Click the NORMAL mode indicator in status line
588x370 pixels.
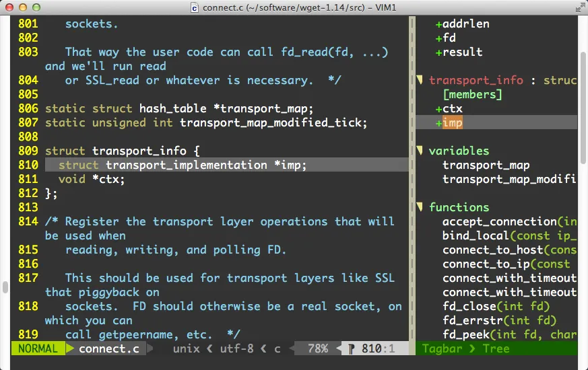[x=38, y=348]
